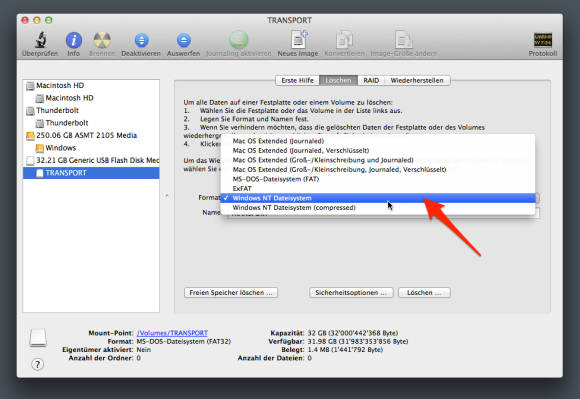The image size is (580, 399).
Task: Choose Windows NT Dateisystem (compressed)
Action: [378, 208]
